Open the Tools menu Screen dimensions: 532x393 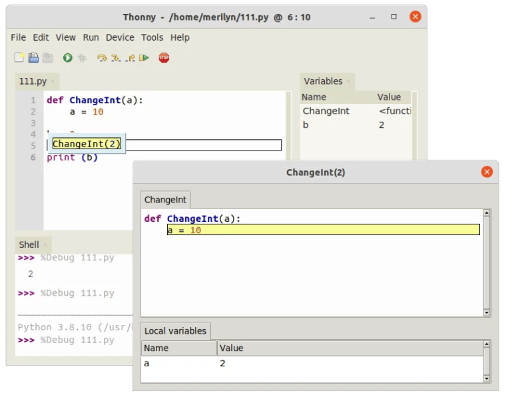coord(152,37)
